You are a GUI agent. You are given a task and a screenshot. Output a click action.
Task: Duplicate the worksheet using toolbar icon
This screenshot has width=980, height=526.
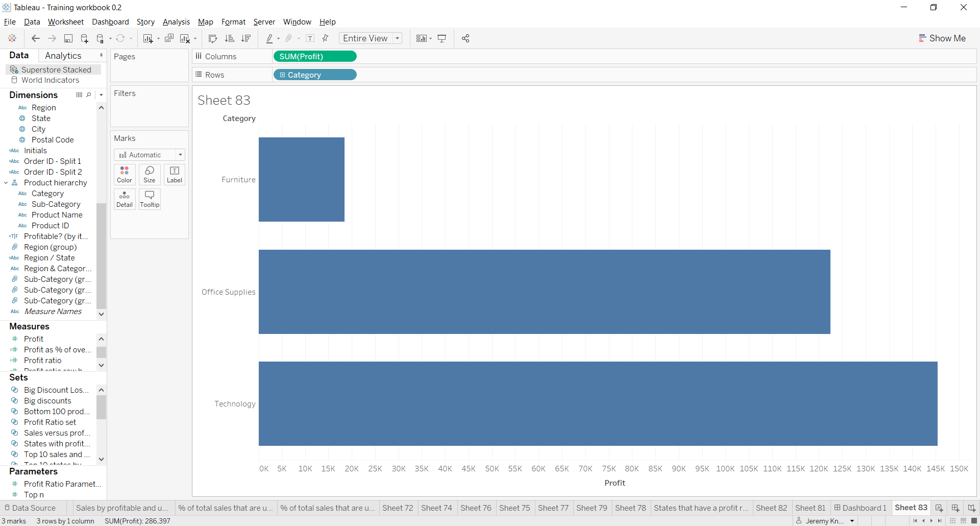tap(169, 38)
